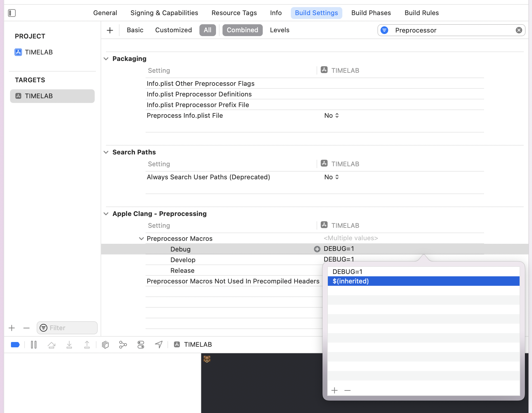Select $(inherited) entry in popover list
The image size is (532, 413).
pos(424,281)
